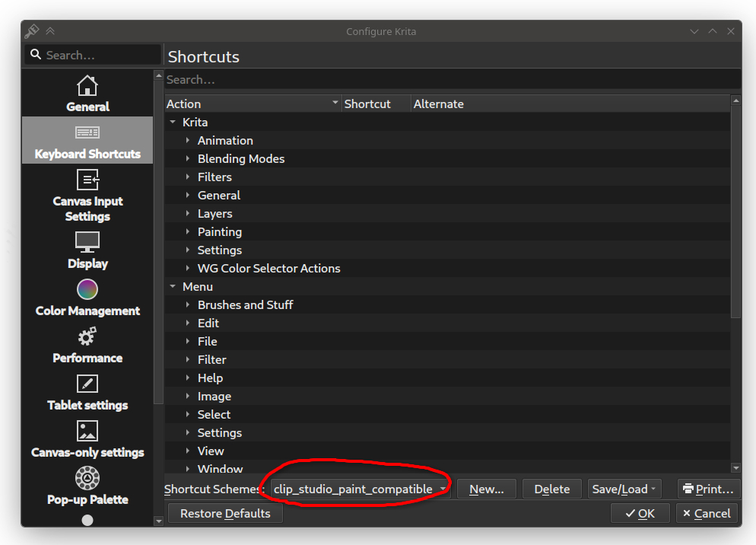Screen dimensions: 756x545
Task: Expand the Animation category
Action: coord(188,141)
